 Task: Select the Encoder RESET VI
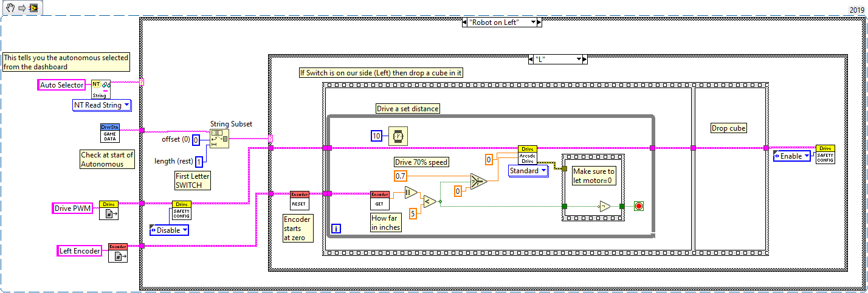click(300, 201)
